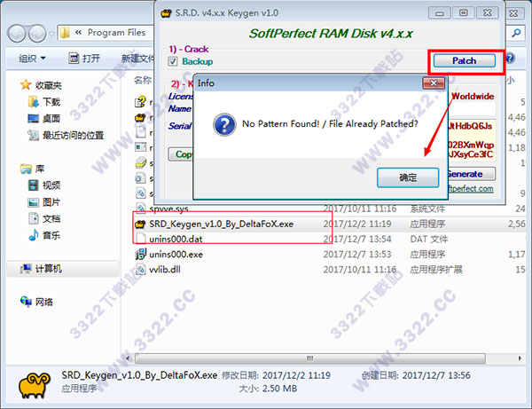Image resolution: width=532 pixels, height=409 pixels.
Task: Click the unins000.dat blank file icon
Action: click(x=140, y=239)
